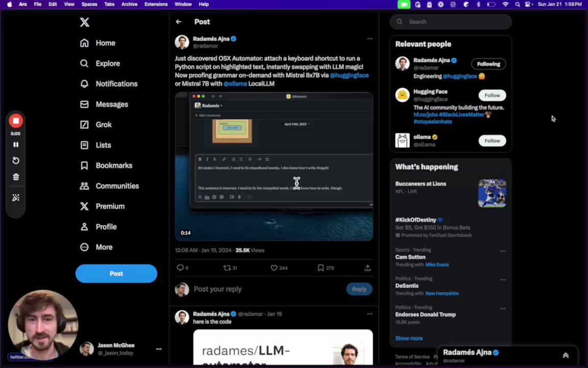Screen dimensions: 588x368
Task: Go to Home in the sidebar
Action: coord(97,43)
